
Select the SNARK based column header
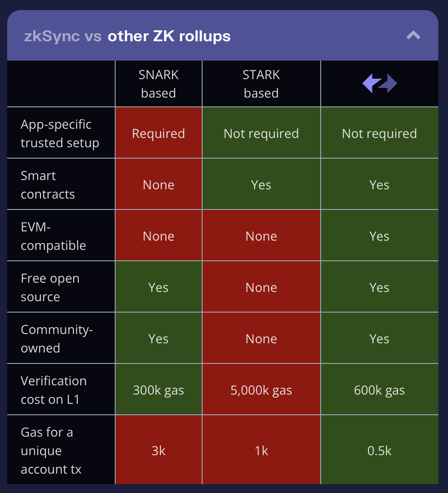tap(158, 84)
